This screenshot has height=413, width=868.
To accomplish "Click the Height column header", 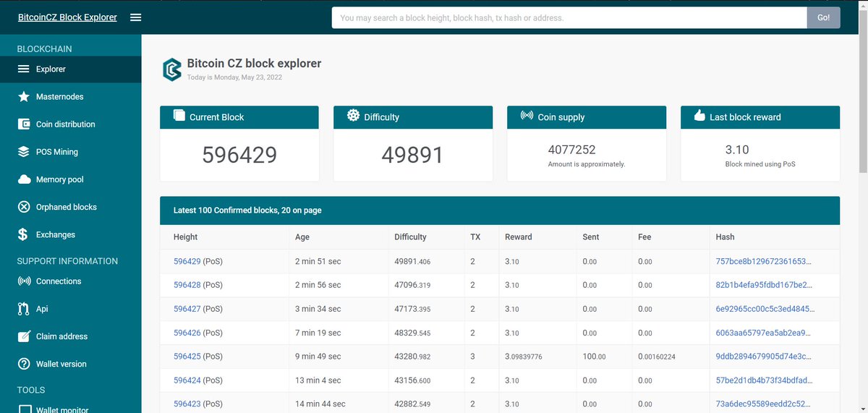I will pos(185,237).
